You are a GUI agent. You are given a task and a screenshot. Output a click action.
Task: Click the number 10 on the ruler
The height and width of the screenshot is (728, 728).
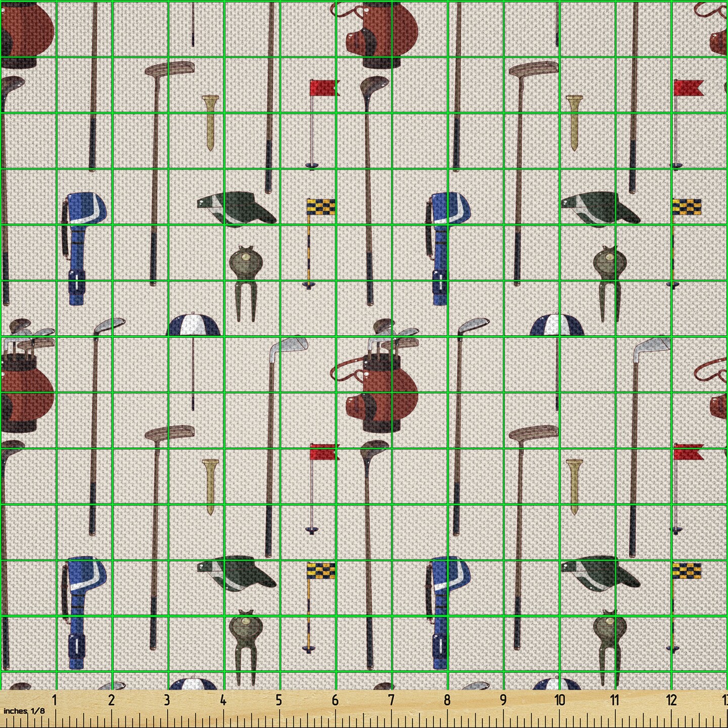tap(559, 700)
